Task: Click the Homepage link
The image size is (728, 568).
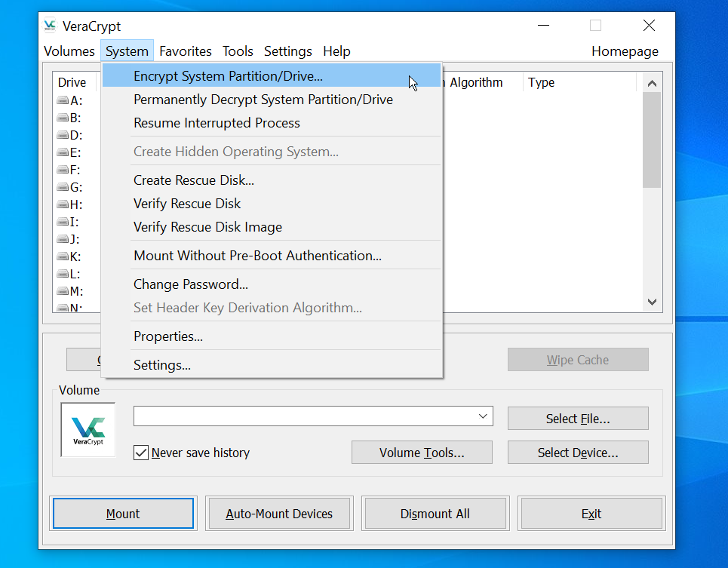Action: [x=625, y=51]
